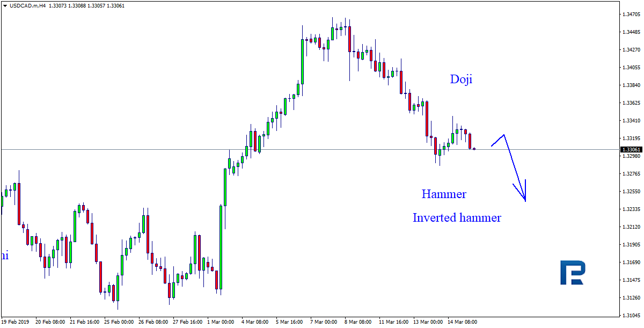Click the 1.32550 price axis label
644x328 pixels.
pos(630,192)
